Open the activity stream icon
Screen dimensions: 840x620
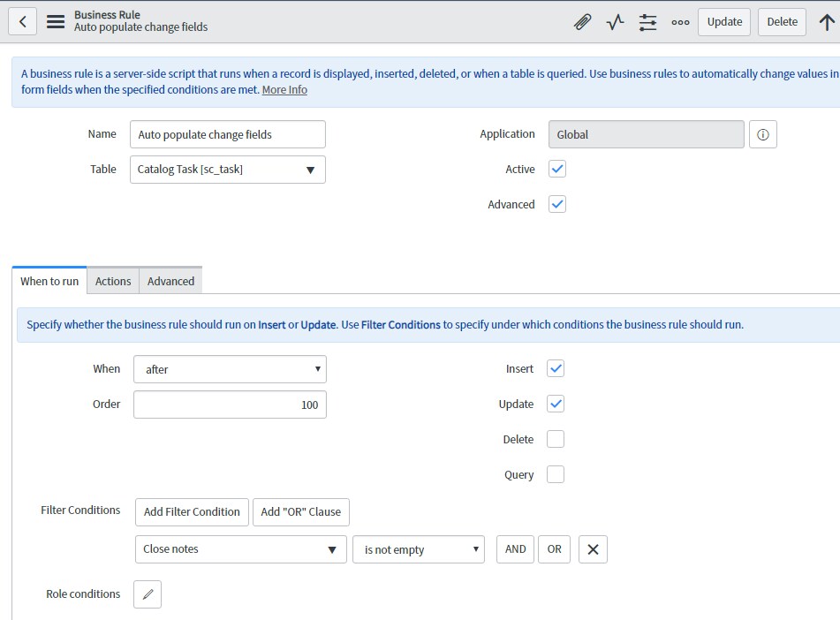615,22
